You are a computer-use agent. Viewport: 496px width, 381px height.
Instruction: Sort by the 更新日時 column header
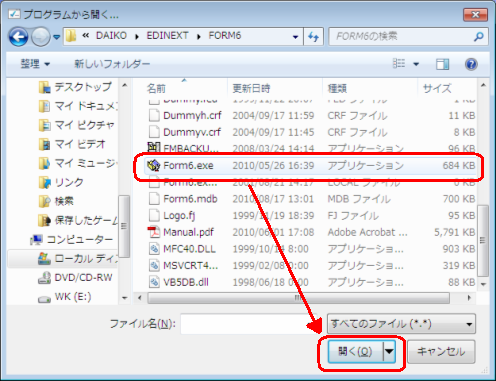(251, 88)
